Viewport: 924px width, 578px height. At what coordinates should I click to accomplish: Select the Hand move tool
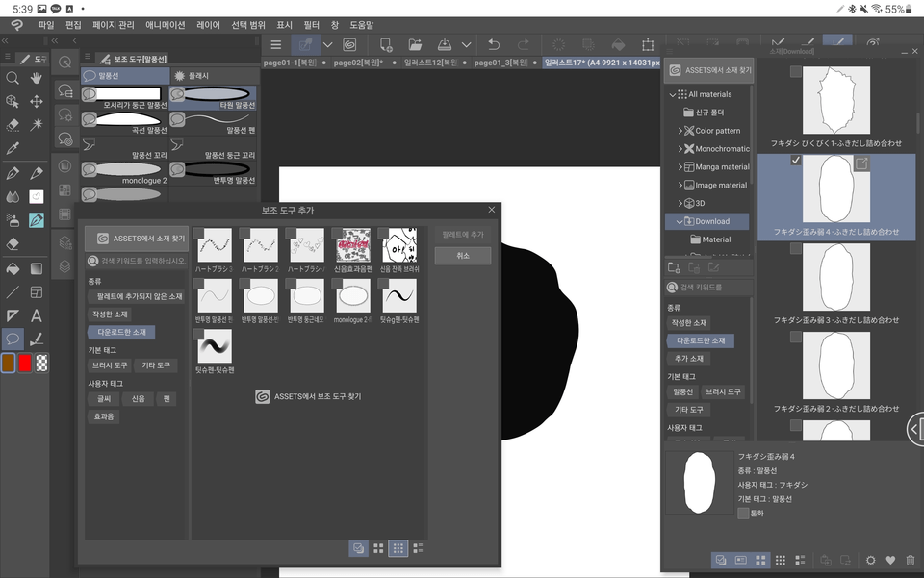pos(37,78)
